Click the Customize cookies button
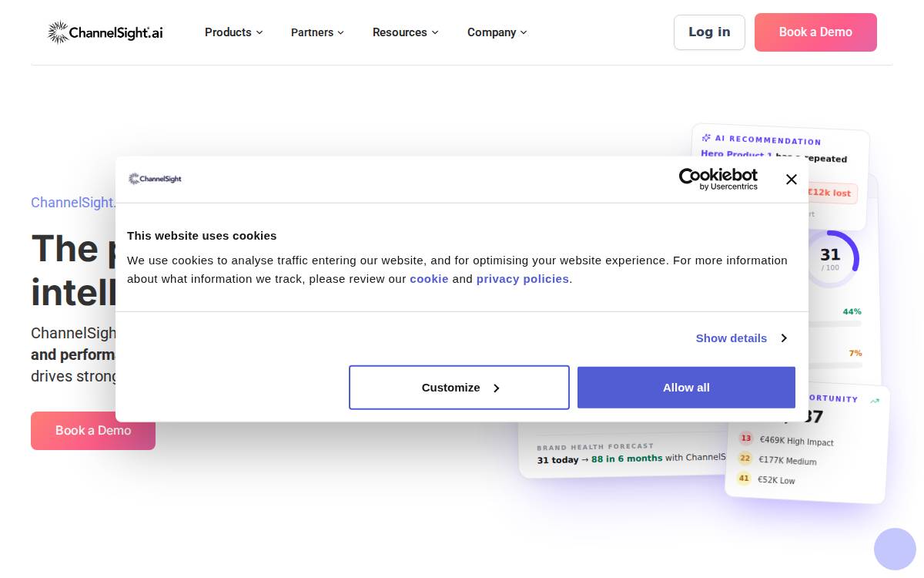 (x=459, y=388)
